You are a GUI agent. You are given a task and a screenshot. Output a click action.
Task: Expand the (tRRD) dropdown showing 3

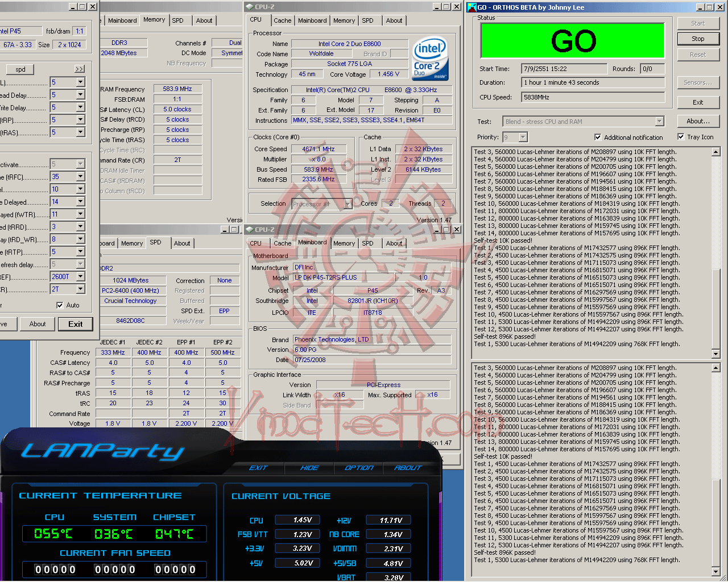80,227
